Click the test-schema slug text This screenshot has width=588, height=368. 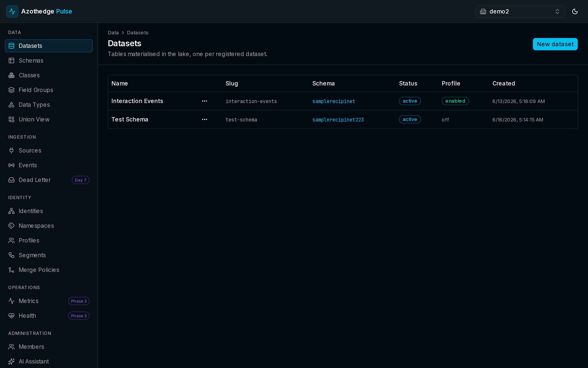(x=241, y=120)
